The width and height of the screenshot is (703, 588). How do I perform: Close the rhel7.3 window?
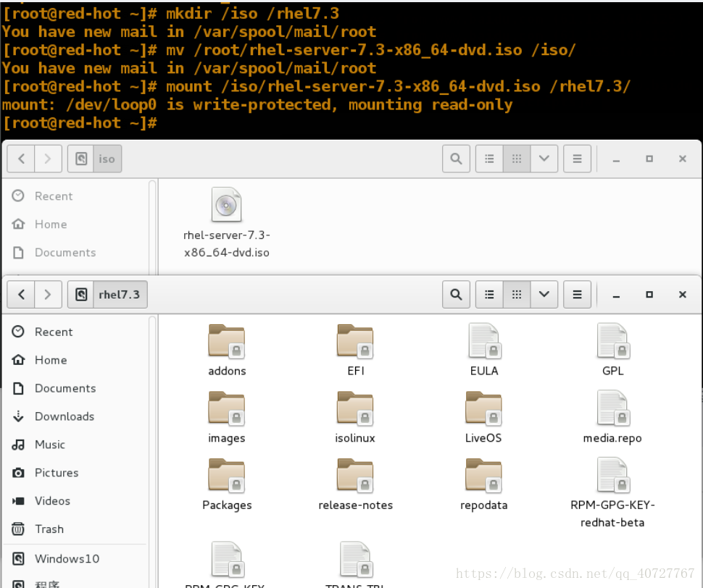pos(683,294)
